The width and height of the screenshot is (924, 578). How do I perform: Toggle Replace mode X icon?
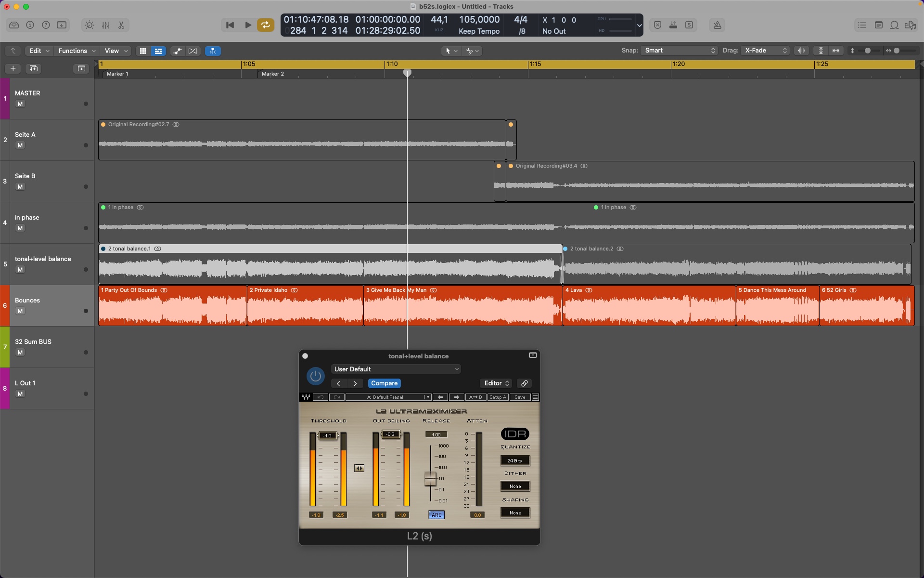[x=657, y=25]
